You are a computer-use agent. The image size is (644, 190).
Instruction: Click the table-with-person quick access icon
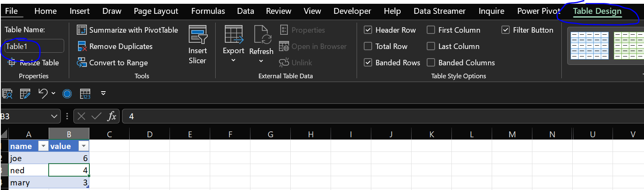coord(7,93)
